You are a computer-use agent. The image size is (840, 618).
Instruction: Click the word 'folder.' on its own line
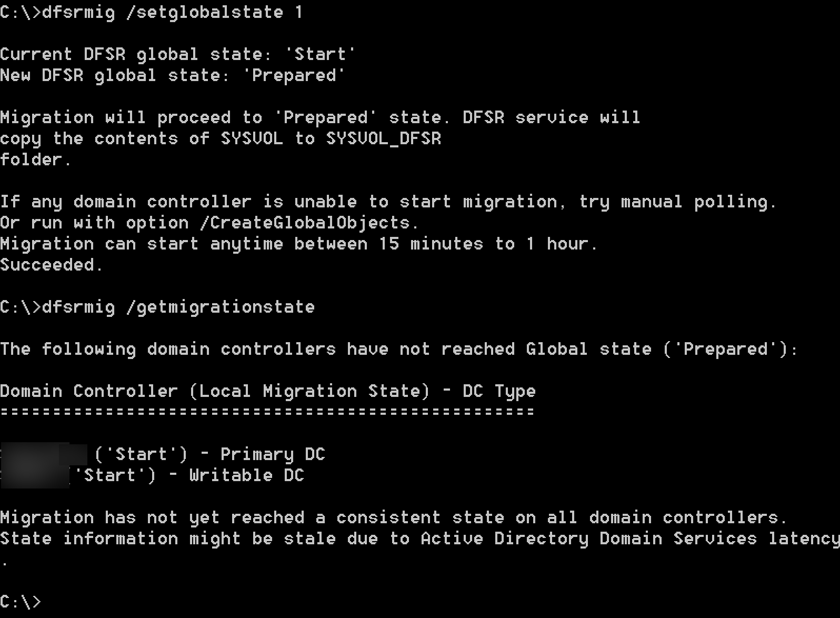point(35,160)
